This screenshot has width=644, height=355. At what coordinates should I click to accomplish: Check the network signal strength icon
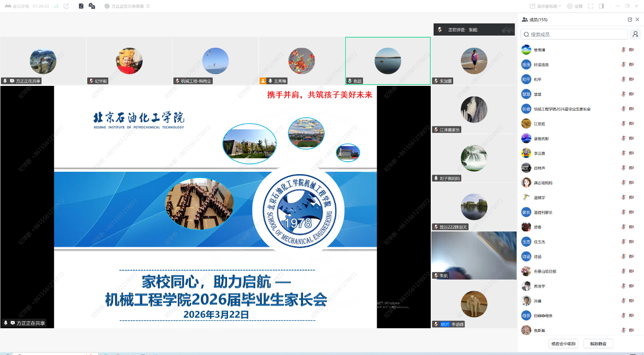coord(56,6)
